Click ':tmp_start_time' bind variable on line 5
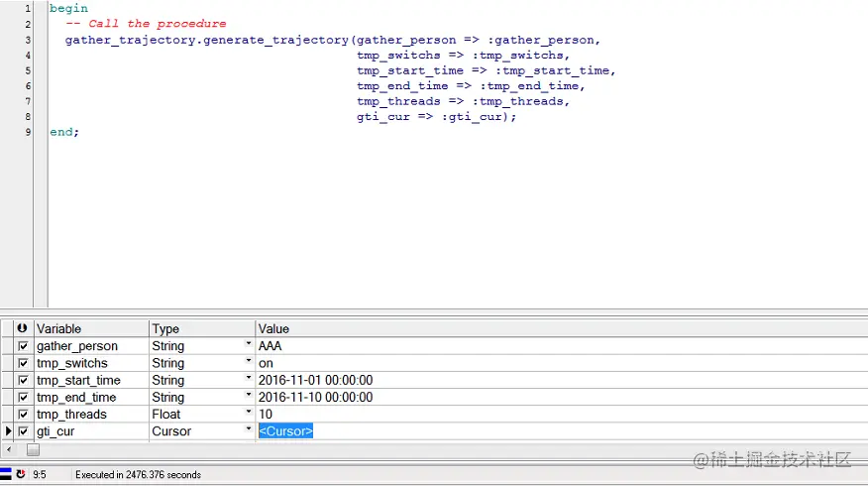This screenshot has width=868, height=486. pyautogui.click(x=553, y=71)
